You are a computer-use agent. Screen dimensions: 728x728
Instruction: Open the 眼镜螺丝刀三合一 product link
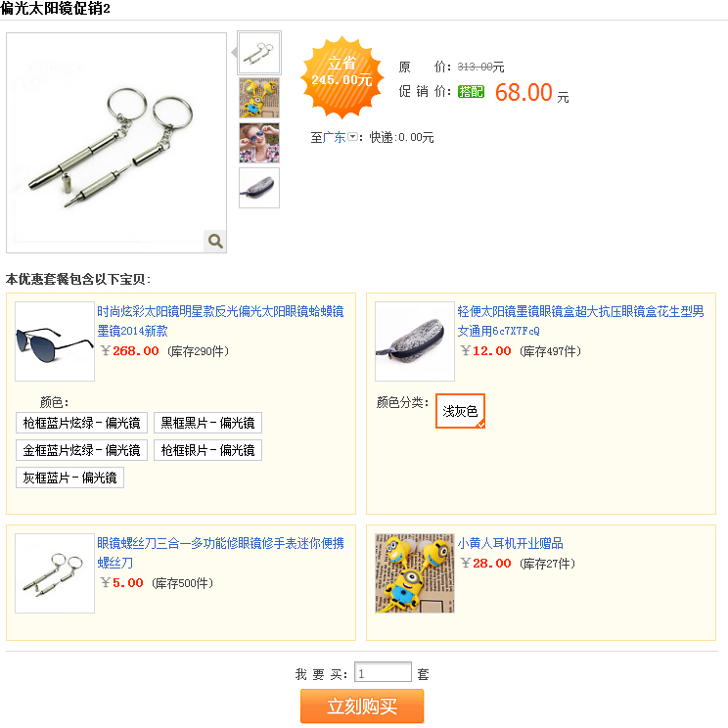[220, 553]
